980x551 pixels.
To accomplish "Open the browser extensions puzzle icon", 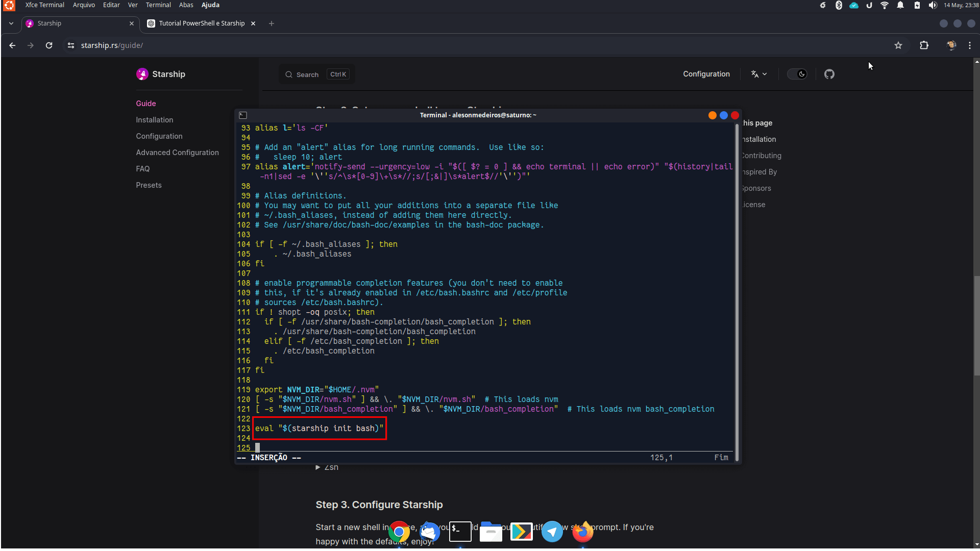I will point(924,45).
